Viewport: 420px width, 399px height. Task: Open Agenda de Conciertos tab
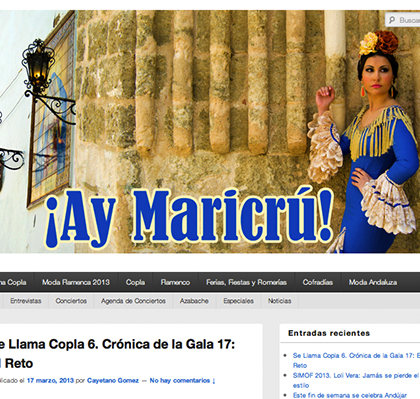[x=133, y=301]
